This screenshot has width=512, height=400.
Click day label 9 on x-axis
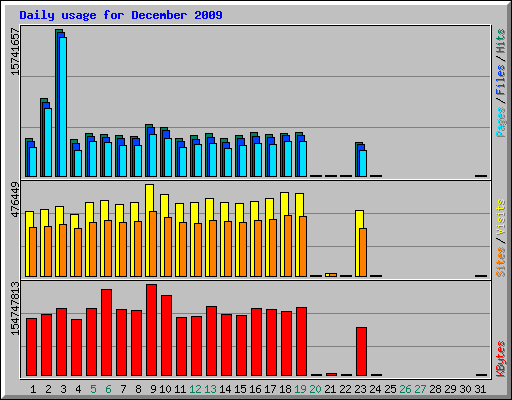tap(153, 389)
